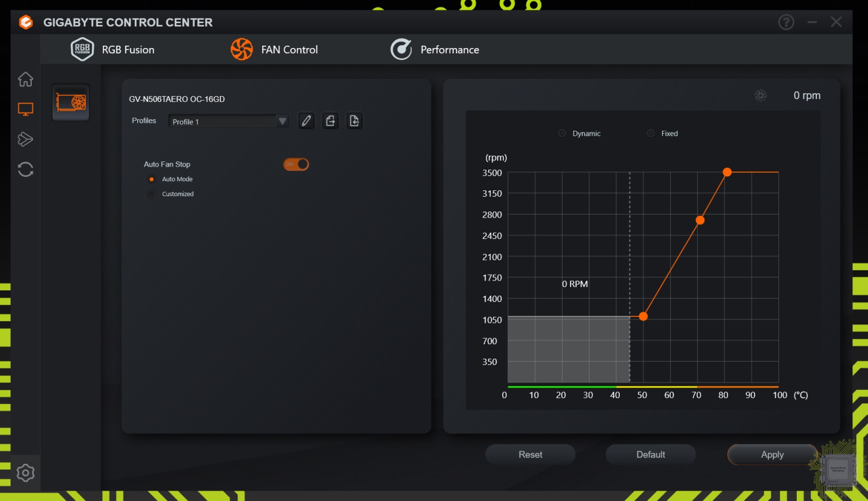Click the 100 °C axis label
The image size is (868, 501).
tap(779, 395)
